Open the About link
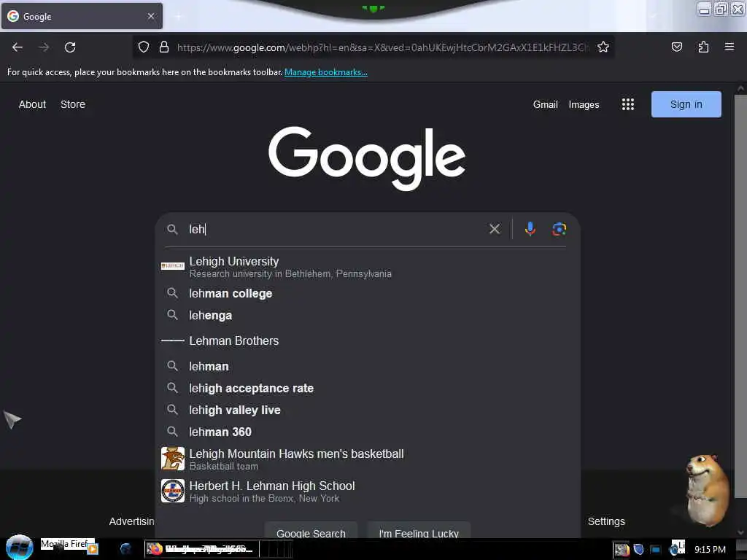747x560 pixels. coord(32,104)
